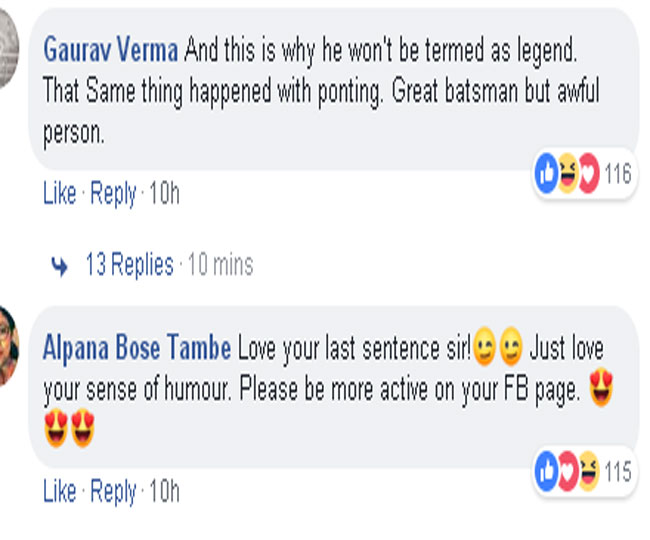Open Alpana Bose Tambe's profile name link
Screen dimensions: 650x540
click(x=137, y=348)
